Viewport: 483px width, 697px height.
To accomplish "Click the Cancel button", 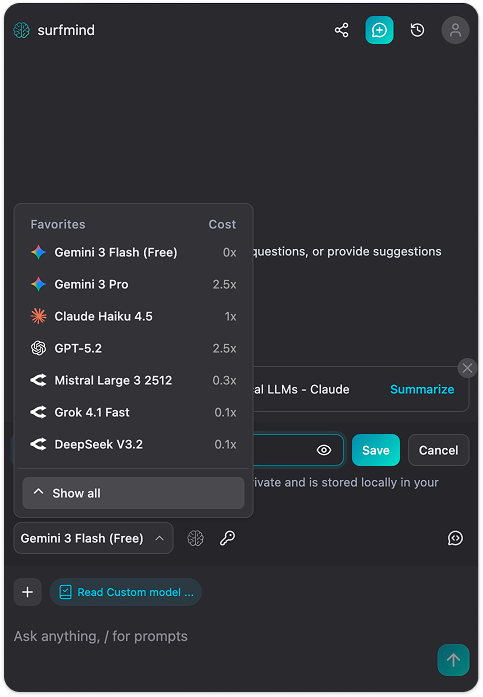I will pos(439,450).
